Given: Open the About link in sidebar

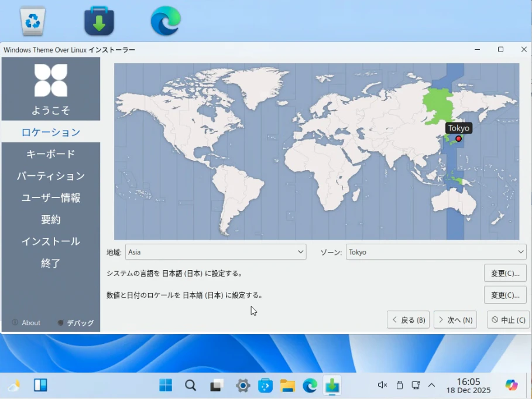Looking at the screenshot, I should coord(26,323).
